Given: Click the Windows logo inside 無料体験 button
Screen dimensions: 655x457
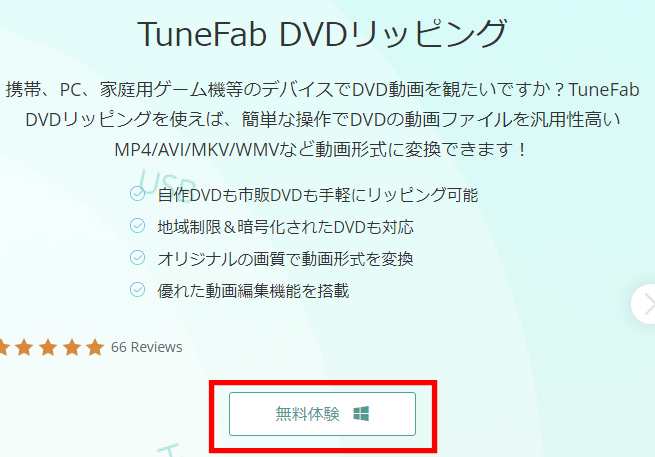Looking at the screenshot, I should click(x=361, y=414).
